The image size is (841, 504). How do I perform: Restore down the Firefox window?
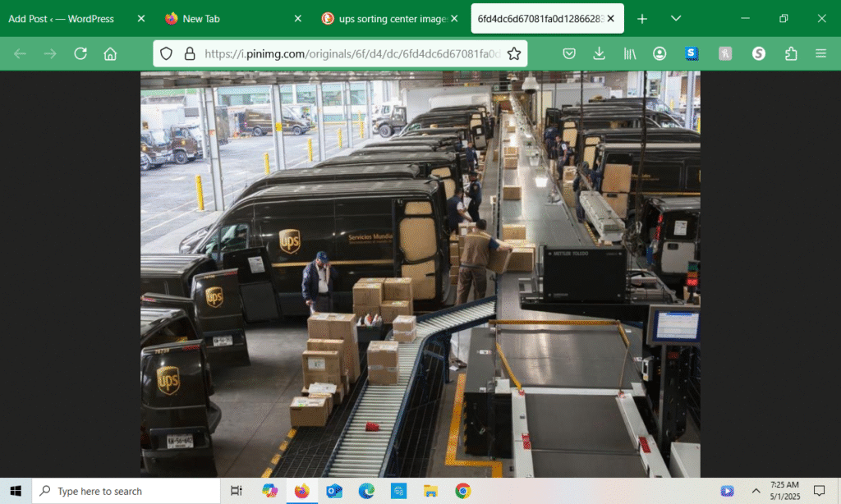[784, 19]
